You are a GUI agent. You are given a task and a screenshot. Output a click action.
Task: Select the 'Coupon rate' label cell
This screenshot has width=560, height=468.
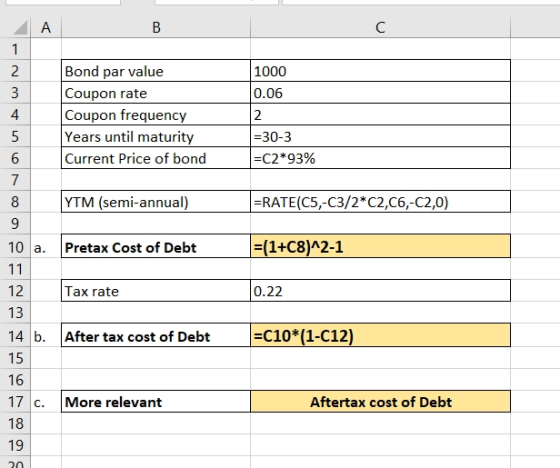pos(156,93)
